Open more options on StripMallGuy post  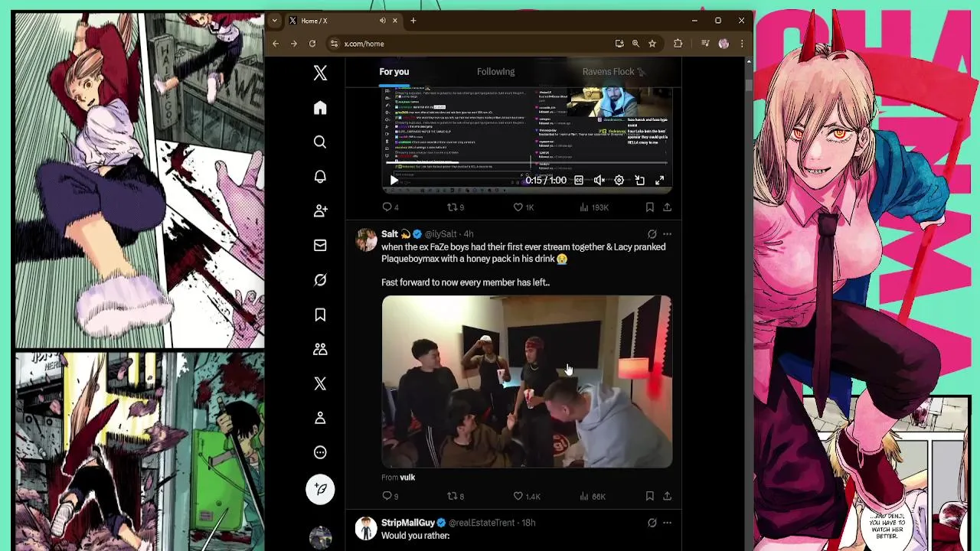(667, 523)
